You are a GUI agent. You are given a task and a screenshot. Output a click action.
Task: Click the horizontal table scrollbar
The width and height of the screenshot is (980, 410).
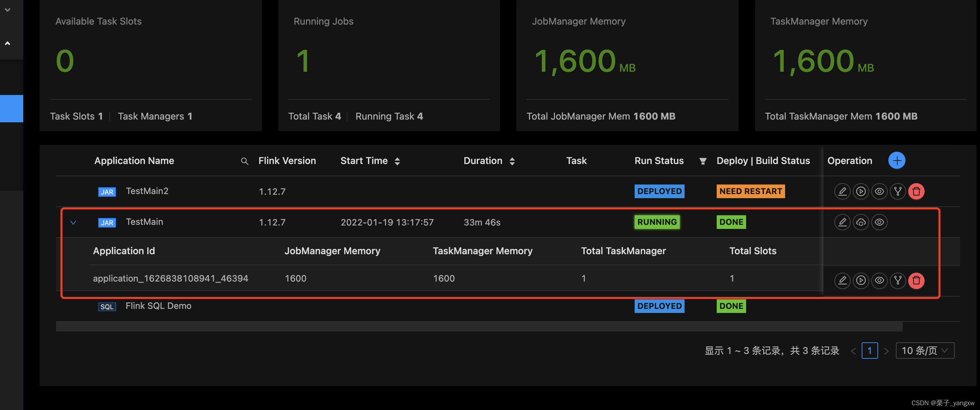point(479,326)
